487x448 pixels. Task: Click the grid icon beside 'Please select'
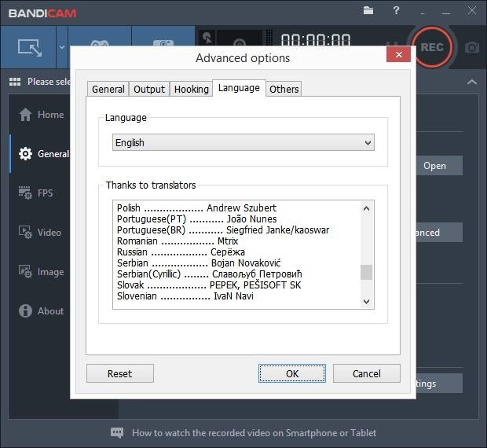(15, 82)
